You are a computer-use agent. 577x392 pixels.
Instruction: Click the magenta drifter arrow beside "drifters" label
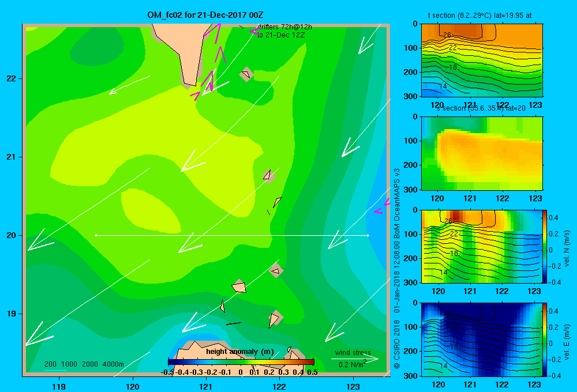pyautogui.click(x=254, y=32)
